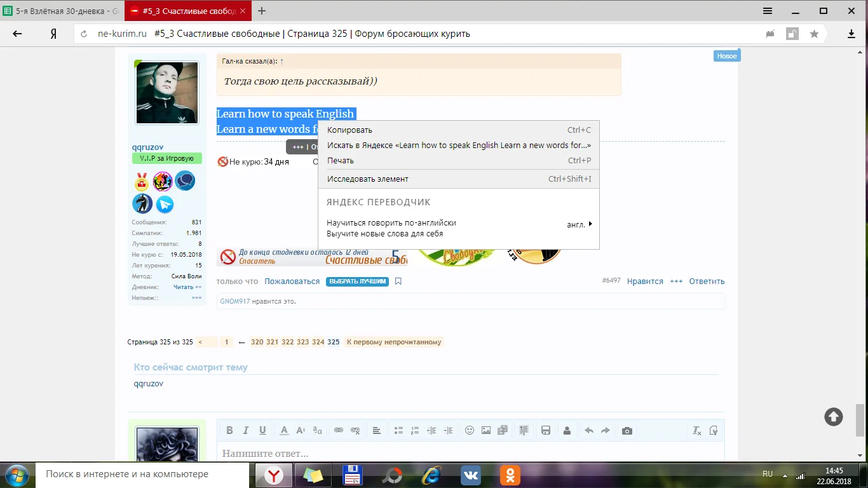Open the Windows Start menu

[17, 475]
